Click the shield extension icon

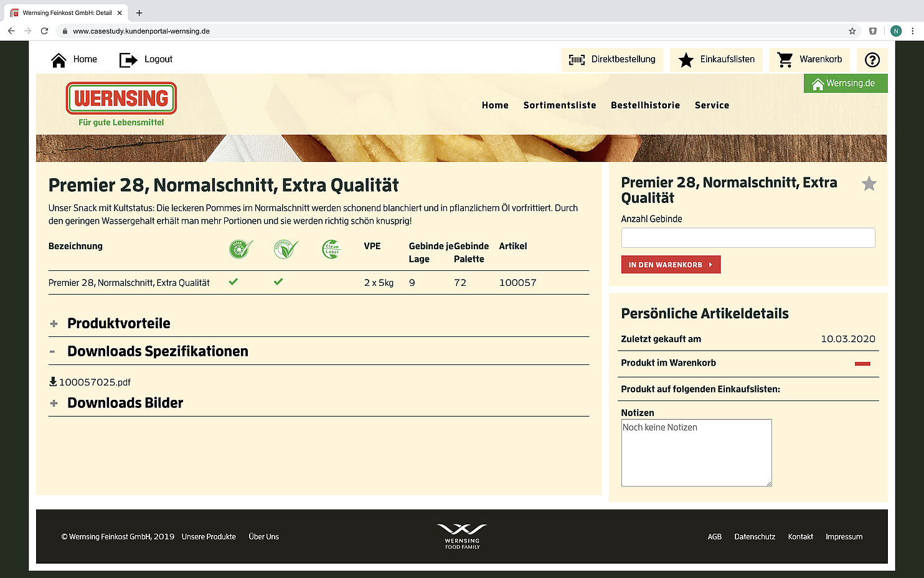tap(873, 31)
